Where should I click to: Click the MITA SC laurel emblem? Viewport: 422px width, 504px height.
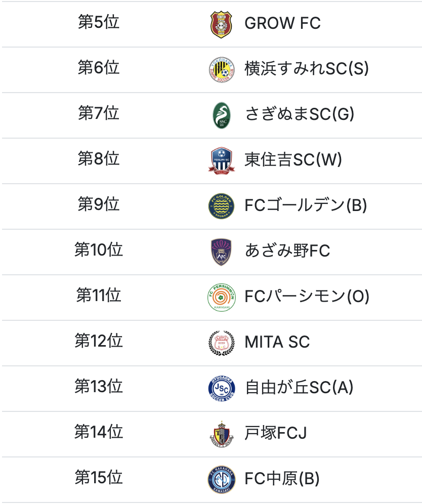(x=221, y=343)
